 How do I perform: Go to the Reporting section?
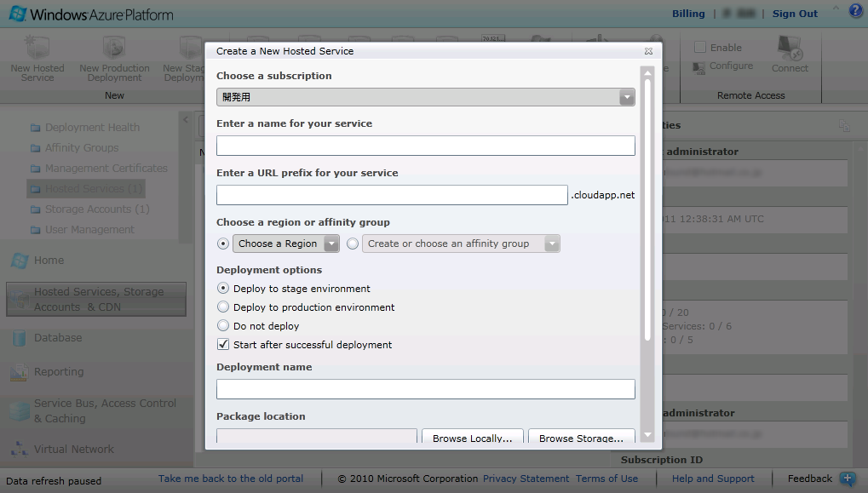59,372
